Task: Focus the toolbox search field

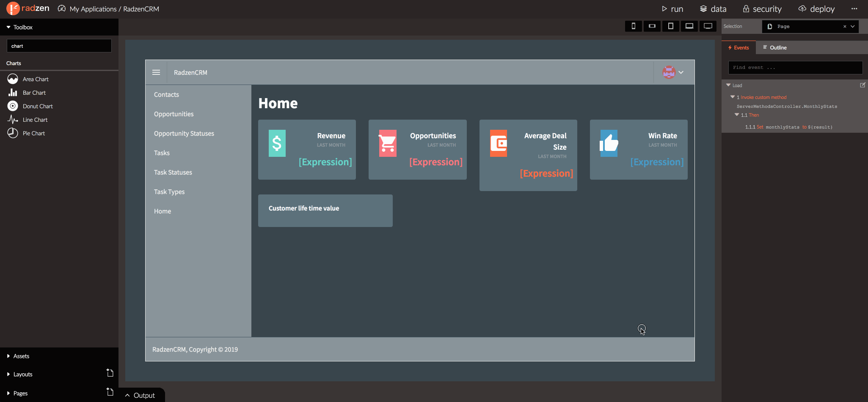Action: (x=59, y=46)
